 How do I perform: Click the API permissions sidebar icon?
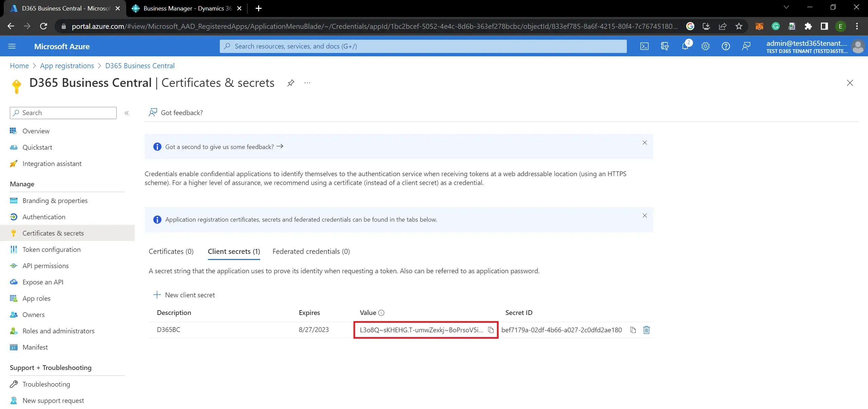point(13,265)
